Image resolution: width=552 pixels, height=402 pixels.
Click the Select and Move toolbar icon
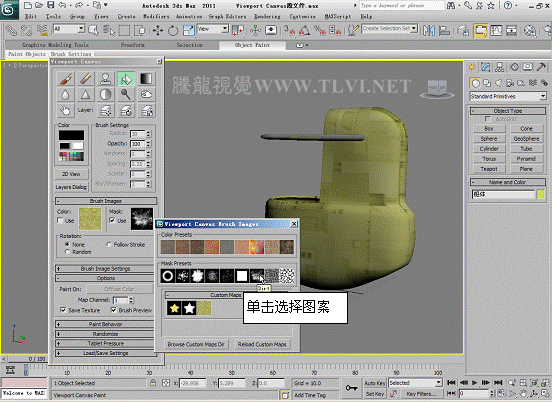(158, 31)
